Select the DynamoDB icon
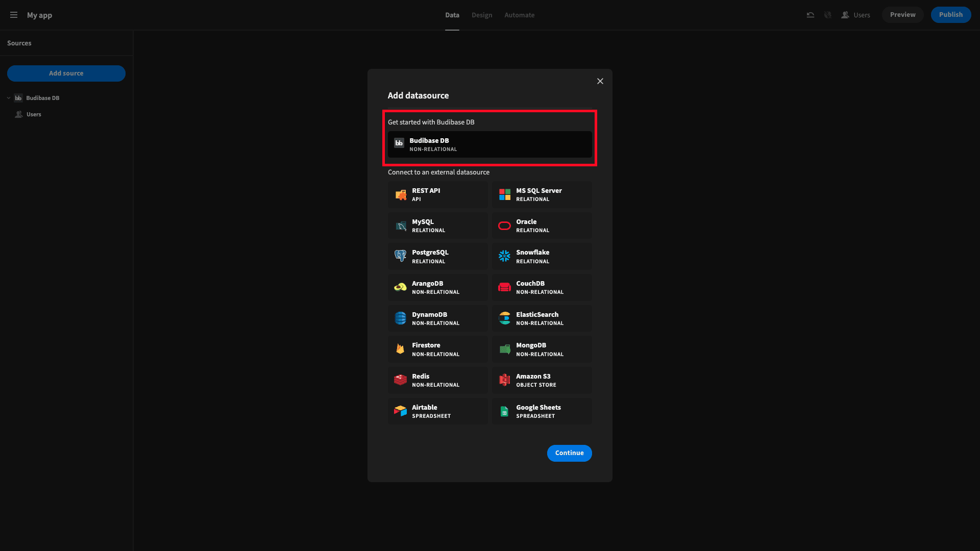The image size is (980, 551). click(x=401, y=318)
